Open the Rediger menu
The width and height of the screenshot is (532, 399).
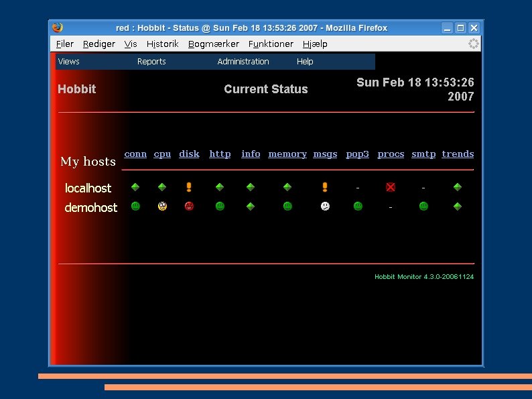[99, 44]
